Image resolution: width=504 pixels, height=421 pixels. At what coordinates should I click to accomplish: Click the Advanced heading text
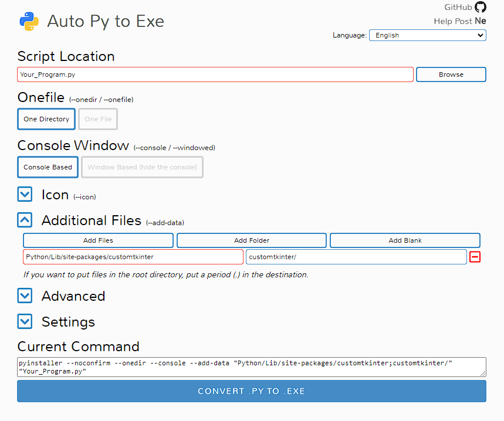coord(73,296)
